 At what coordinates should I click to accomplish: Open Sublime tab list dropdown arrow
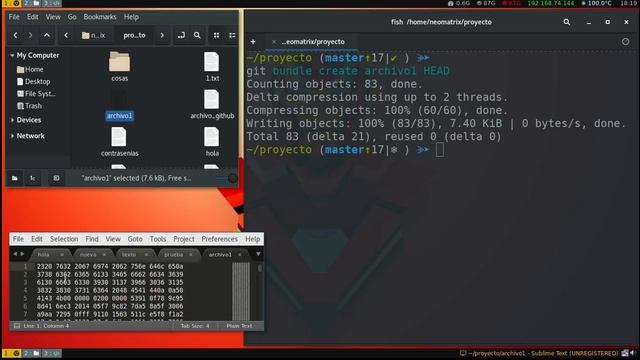(258, 254)
